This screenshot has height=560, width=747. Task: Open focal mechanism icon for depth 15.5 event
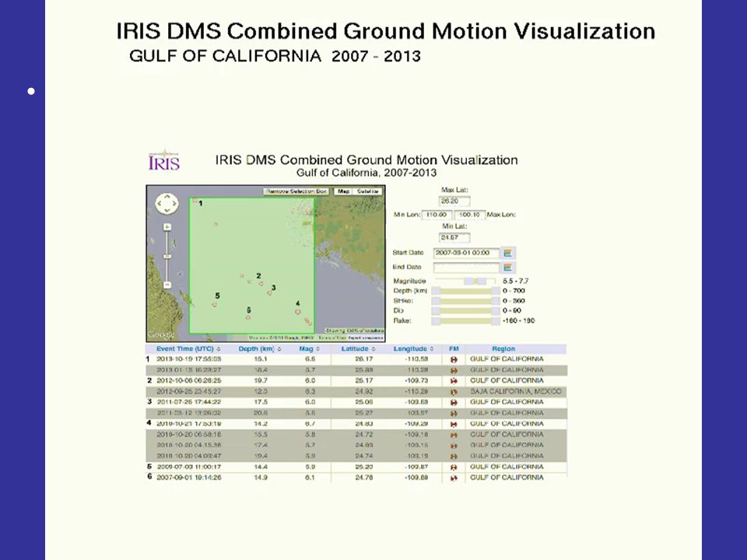coord(454,435)
